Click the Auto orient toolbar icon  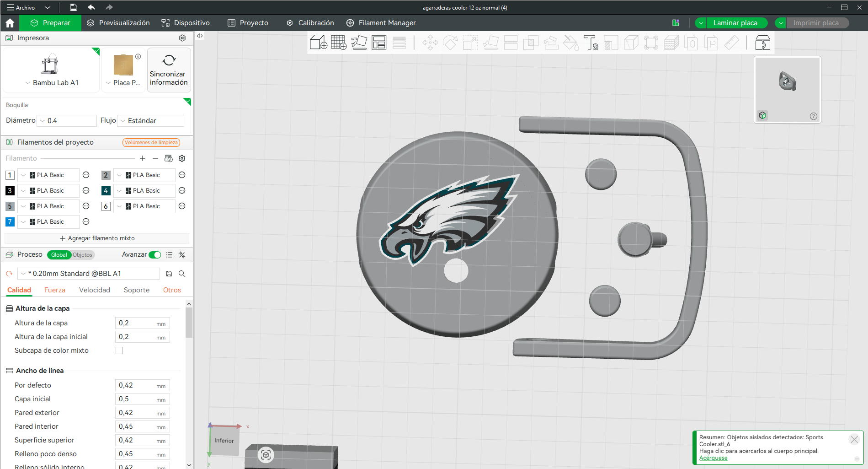tap(359, 43)
